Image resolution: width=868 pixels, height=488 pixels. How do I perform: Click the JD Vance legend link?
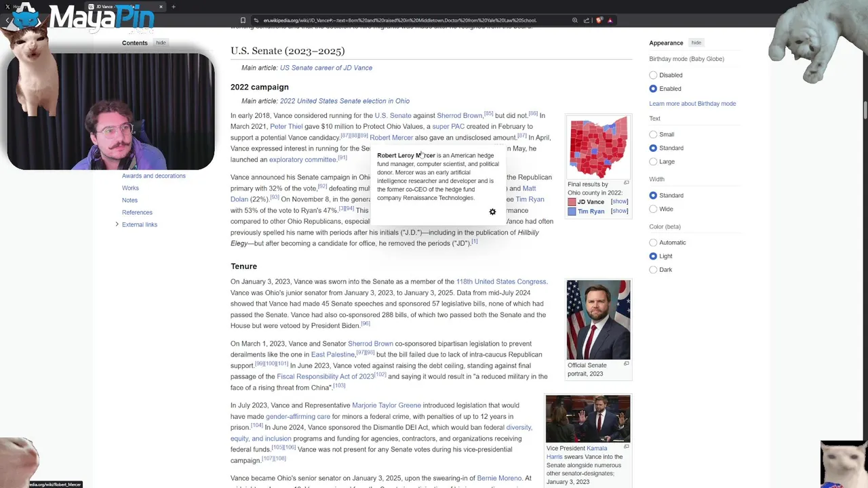(x=591, y=202)
